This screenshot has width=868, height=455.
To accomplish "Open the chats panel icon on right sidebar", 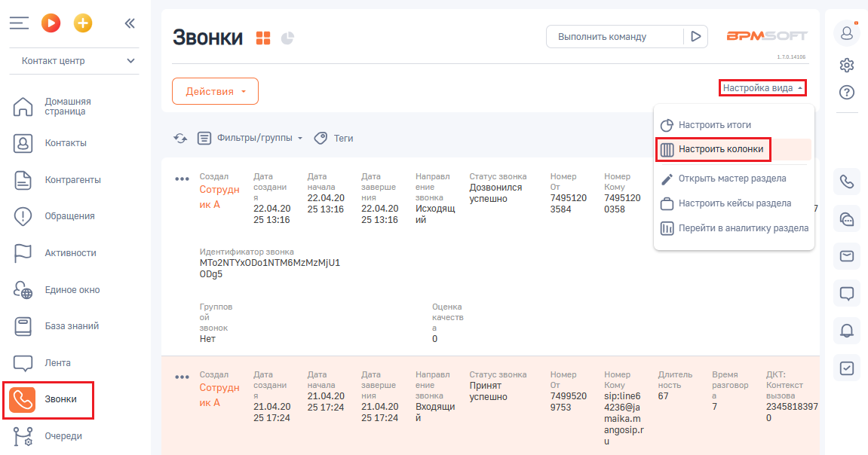I will tap(846, 219).
